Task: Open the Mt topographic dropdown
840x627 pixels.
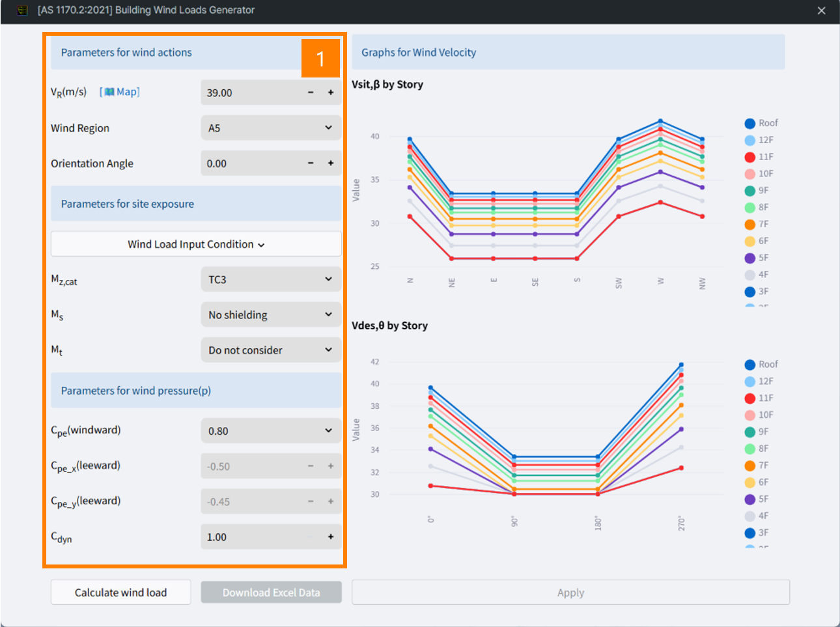Action: coord(271,350)
